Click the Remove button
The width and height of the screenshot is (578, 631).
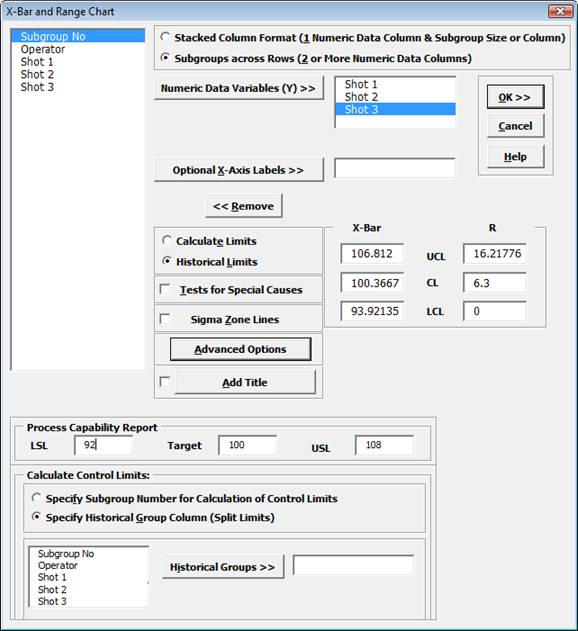pos(244,206)
